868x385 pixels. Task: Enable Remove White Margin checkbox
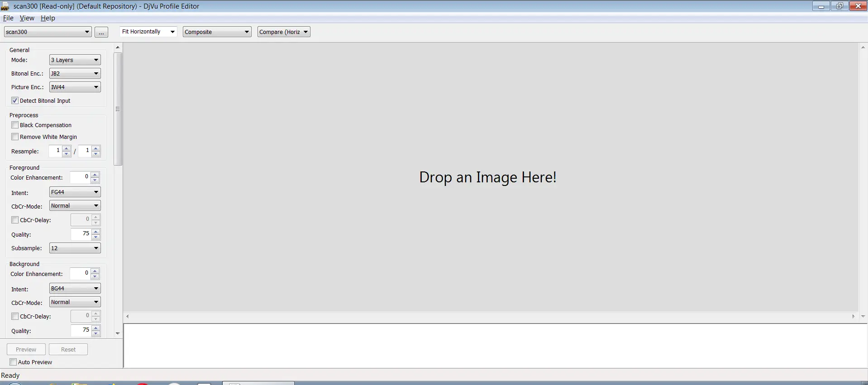pos(15,137)
